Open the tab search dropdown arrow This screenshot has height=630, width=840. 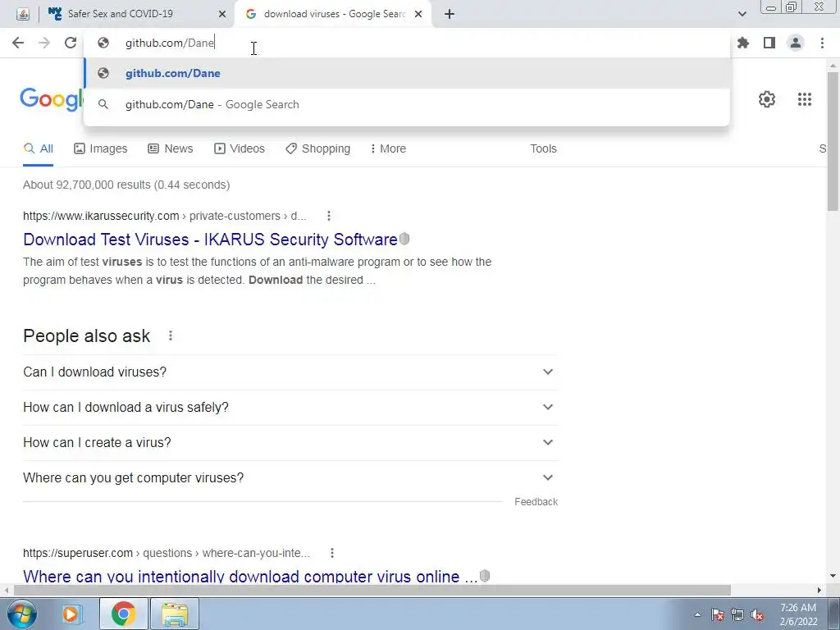coord(742,15)
